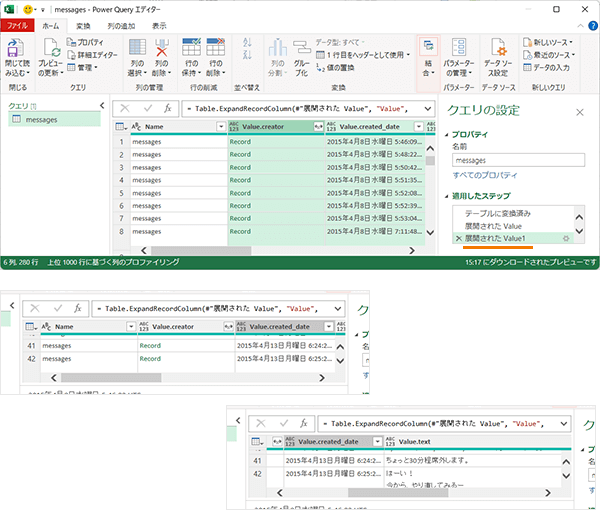The height and width of the screenshot is (510, 600).
Task: Switch to the 列の追加 tab
Action: 121,26
